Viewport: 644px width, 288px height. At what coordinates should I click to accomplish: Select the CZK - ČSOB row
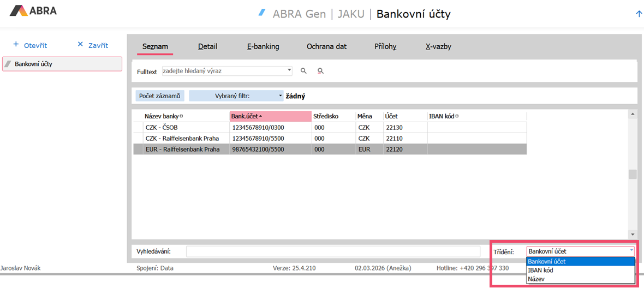pyautogui.click(x=330, y=128)
